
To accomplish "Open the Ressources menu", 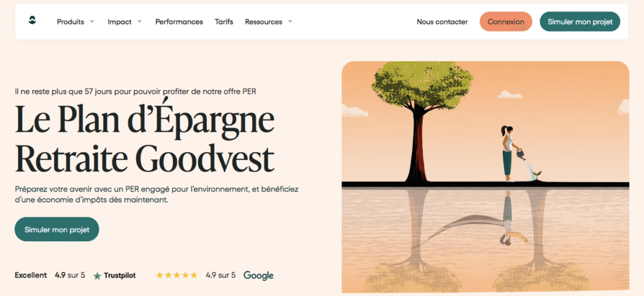I will click(x=264, y=21).
